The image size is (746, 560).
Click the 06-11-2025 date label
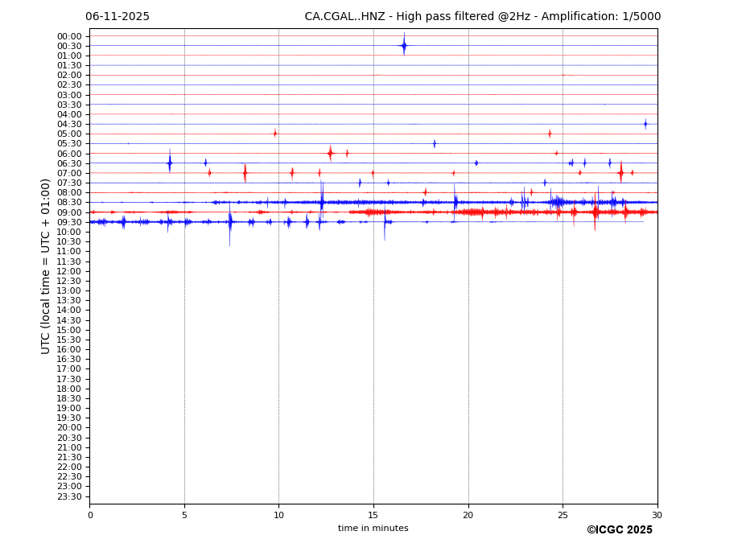117,17
